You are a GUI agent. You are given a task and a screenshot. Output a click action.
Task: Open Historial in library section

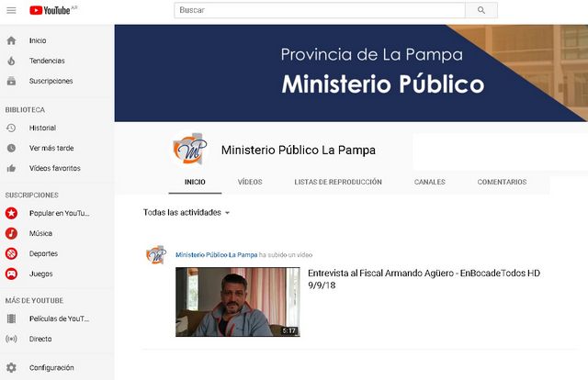click(42, 128)
